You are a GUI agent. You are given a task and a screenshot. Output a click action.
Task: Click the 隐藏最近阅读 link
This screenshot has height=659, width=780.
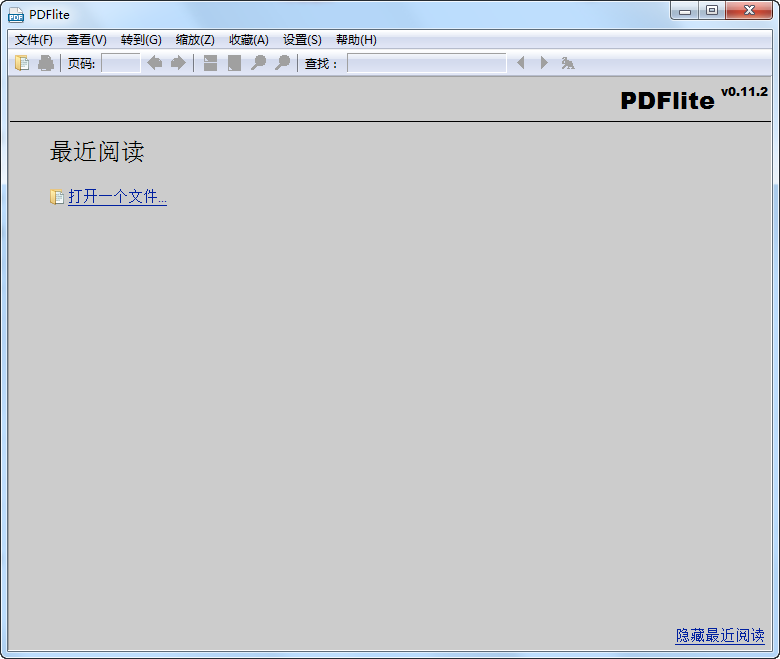720,635
